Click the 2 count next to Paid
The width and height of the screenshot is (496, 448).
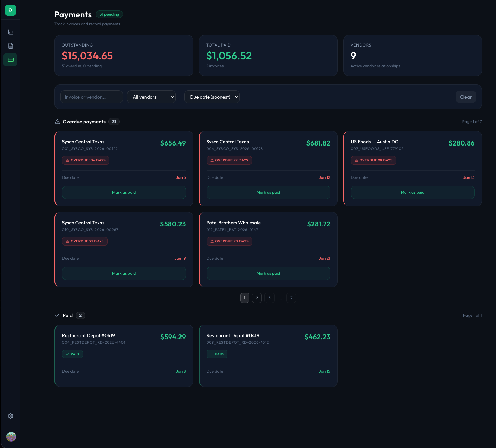[81, 315]
